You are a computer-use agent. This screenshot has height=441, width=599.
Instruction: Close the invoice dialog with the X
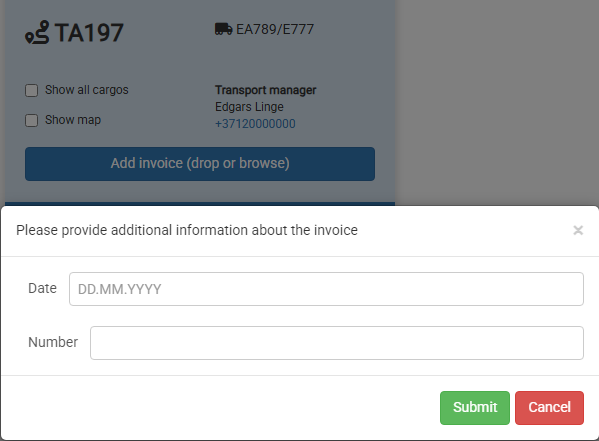(x=578, y=230)
